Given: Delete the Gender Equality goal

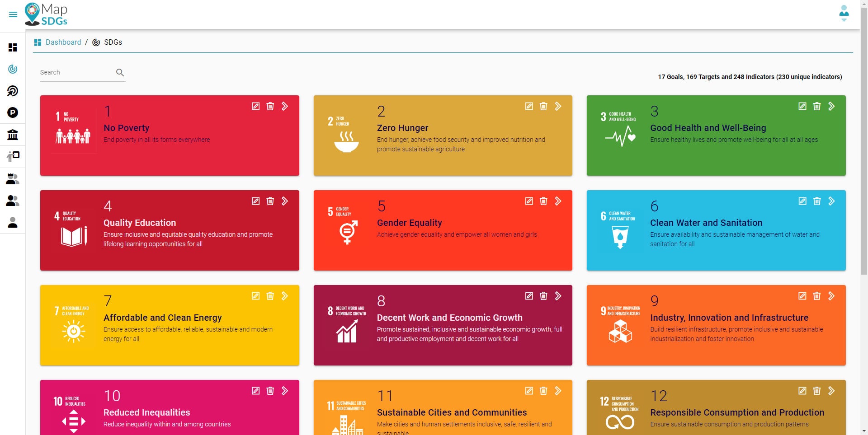Looking at the screenshot, I should [x=543, y=201].
